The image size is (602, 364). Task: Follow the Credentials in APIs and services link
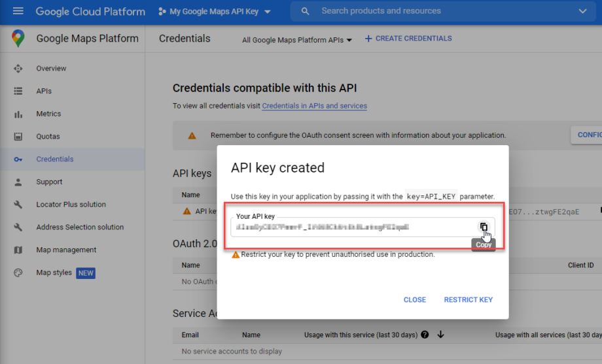point(314,106)
